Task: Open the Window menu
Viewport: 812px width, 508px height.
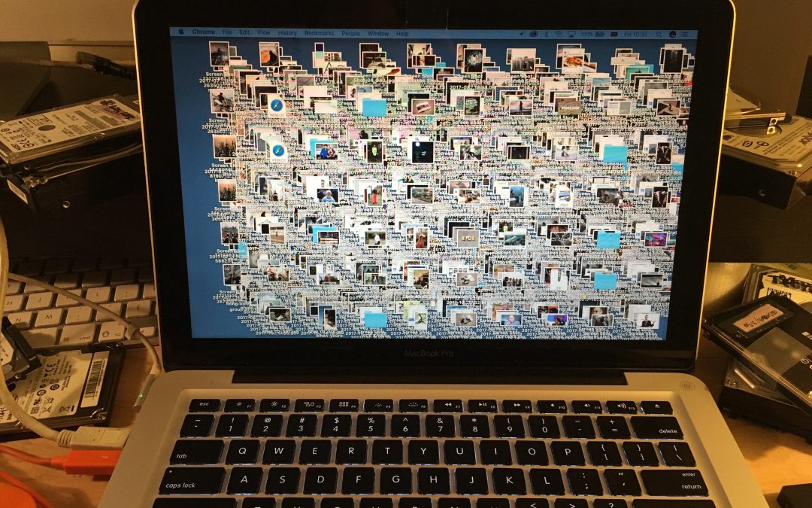Action: point(377,34)
